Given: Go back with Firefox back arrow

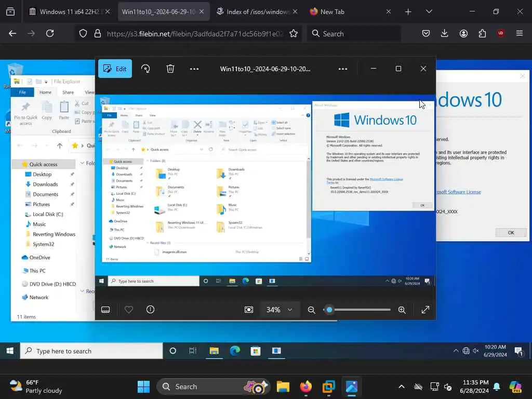Looking at the screenshot, I should tap(12, 34).
